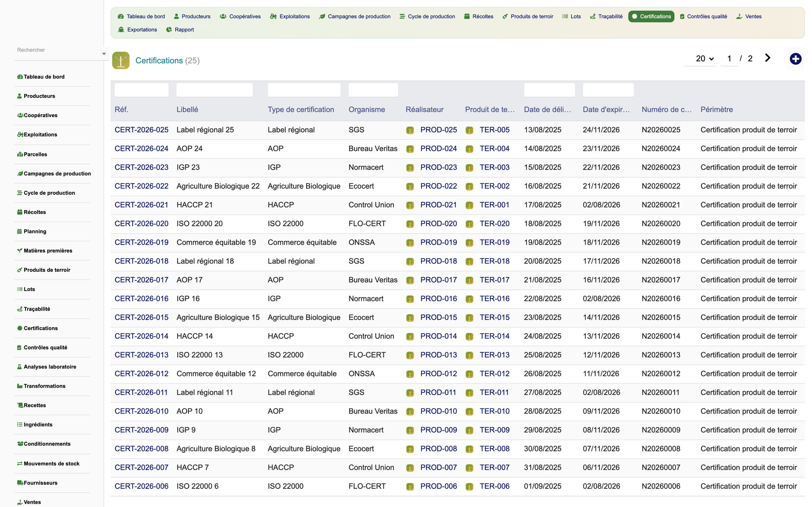Screen dimensions: 812x507
Task: Open product link TER-001
Action: coord(494,205)
